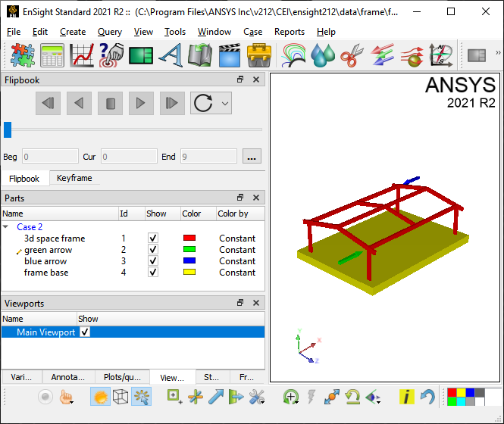Click the Cur frame input field
The image size is (504, 424).
point(129,157)
